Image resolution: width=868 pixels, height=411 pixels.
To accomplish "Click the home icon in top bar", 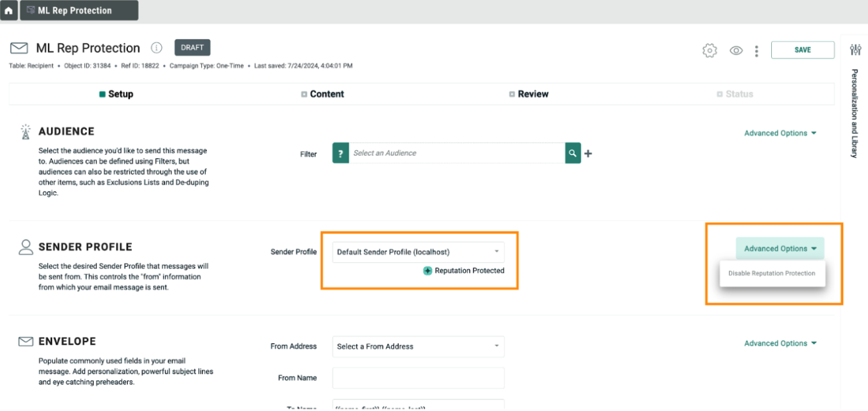I will (x=8, y=10).
